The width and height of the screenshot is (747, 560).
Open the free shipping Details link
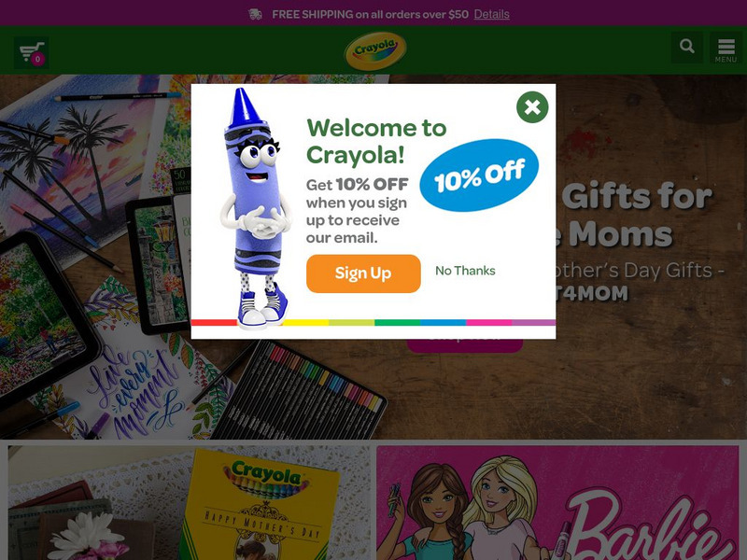click(x=492, y=14)
